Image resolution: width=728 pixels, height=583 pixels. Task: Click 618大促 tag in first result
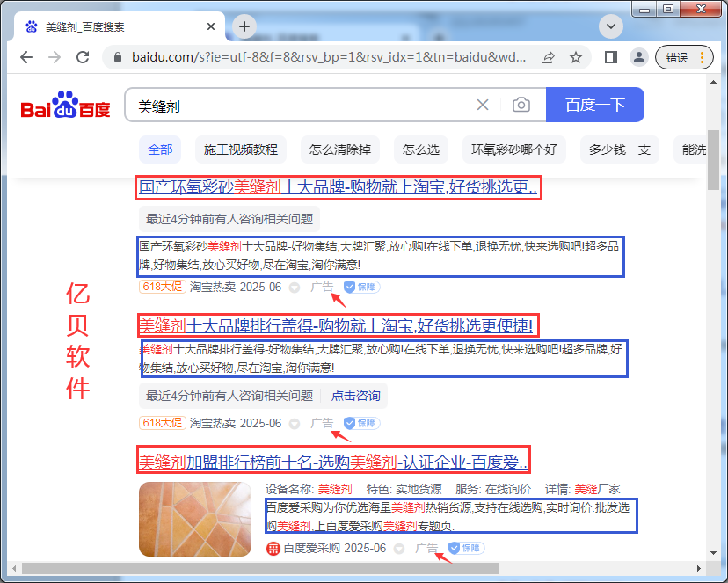162,287
